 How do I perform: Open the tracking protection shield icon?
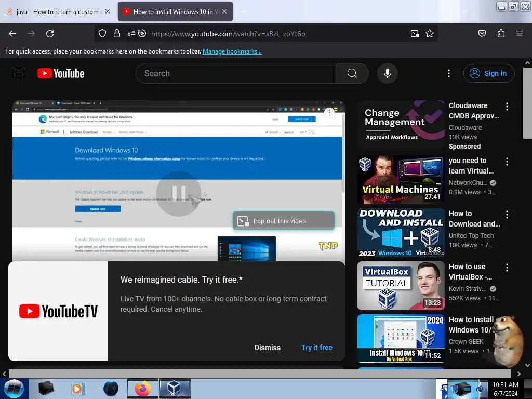(x=102, y=33)
